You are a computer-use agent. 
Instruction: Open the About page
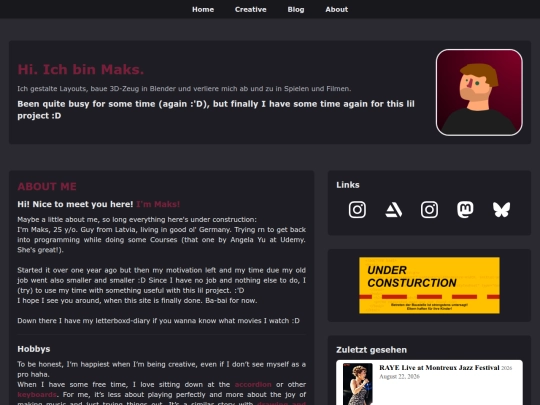336,9
